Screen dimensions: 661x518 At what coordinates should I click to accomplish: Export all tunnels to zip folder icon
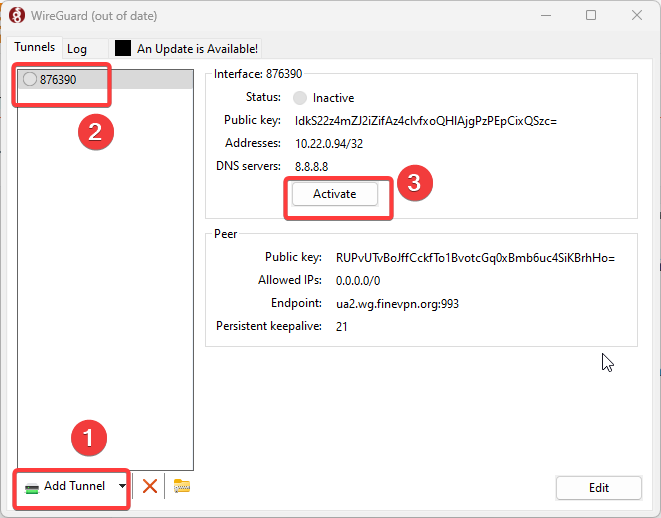coord(182,486)
